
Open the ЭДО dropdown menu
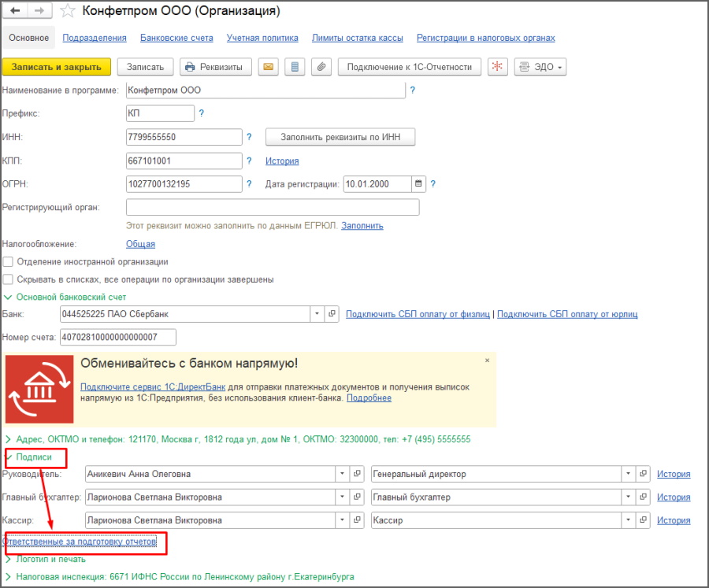coord(540,67)
